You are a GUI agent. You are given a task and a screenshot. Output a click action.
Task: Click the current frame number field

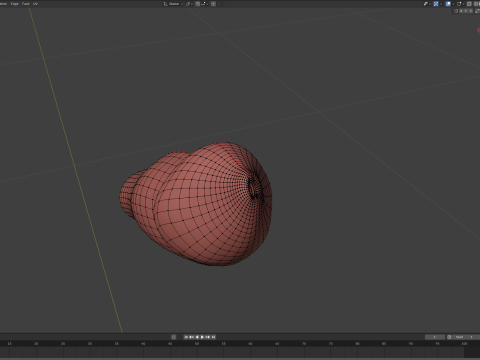[435, 337]
